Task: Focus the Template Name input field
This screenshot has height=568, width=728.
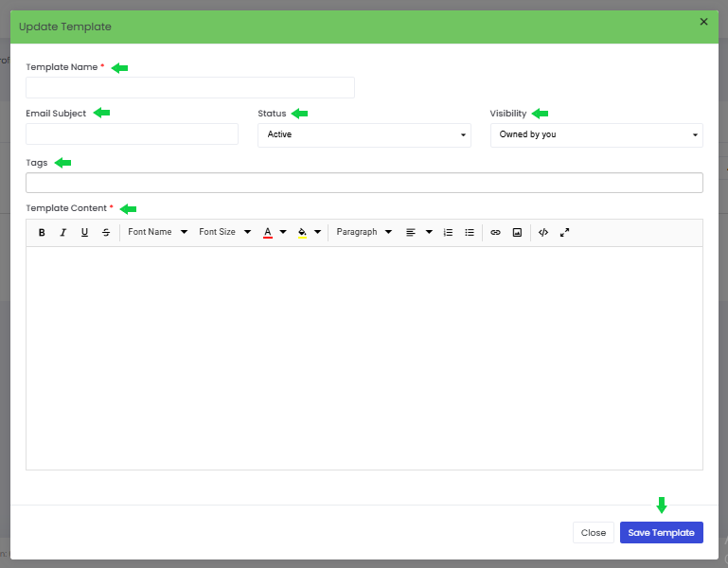Action: click(x=190, y=88)
